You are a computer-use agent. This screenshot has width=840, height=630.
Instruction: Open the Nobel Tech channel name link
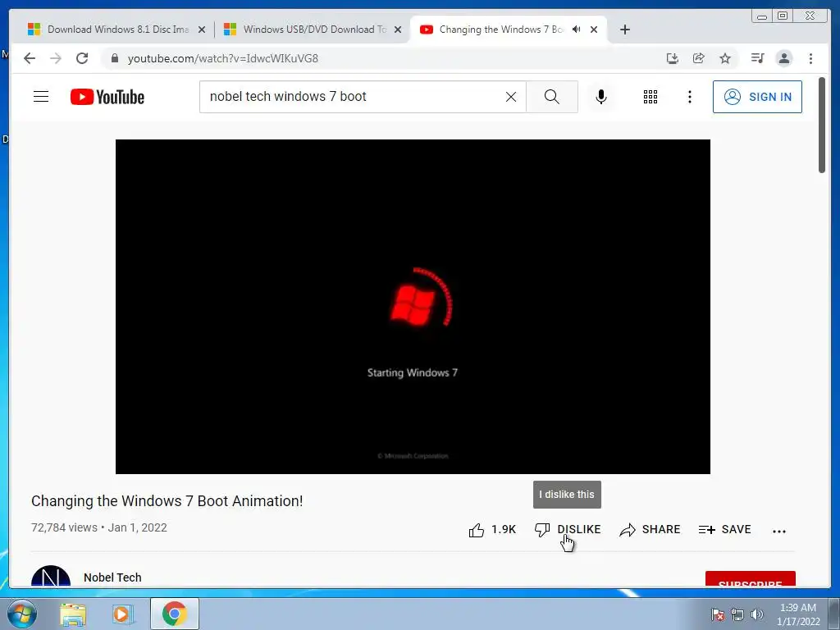[x=112, y=577]
